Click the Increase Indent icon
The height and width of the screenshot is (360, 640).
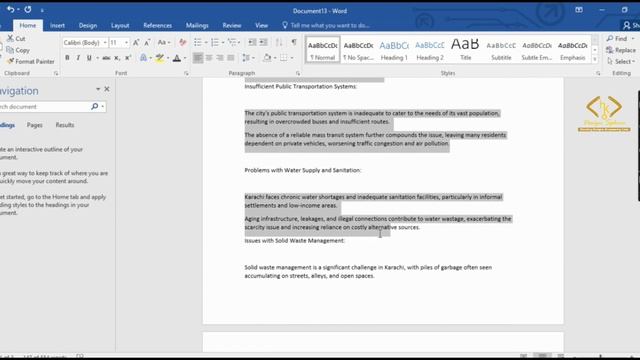[x=264, y=42]
